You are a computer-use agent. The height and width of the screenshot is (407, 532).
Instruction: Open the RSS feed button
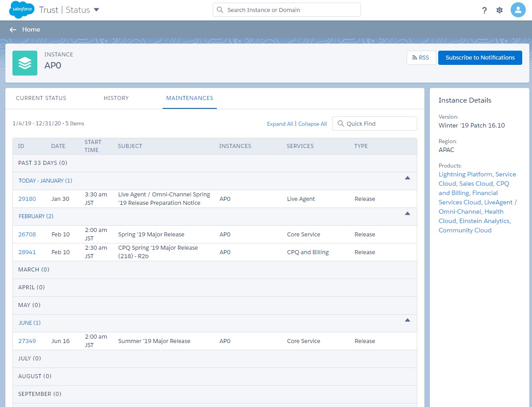click(x=421, y=58)
